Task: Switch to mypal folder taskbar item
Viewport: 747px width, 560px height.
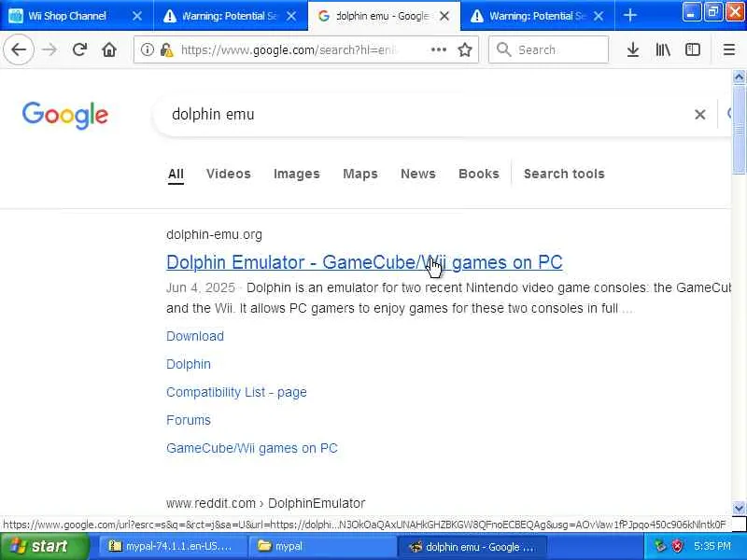Action: coord(322,546)
